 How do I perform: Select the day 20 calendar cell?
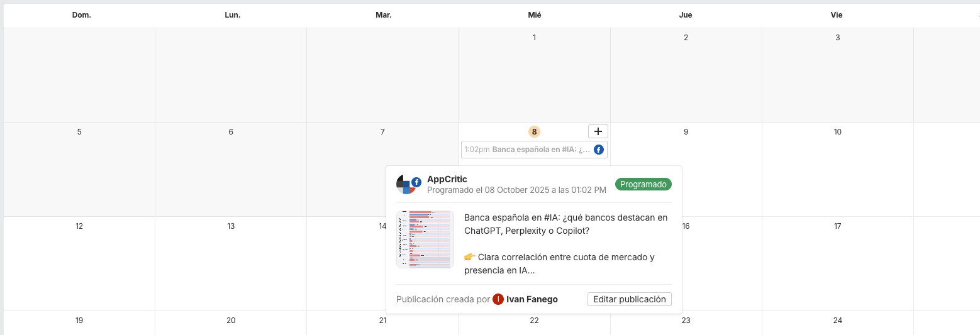tap(231, 324)
